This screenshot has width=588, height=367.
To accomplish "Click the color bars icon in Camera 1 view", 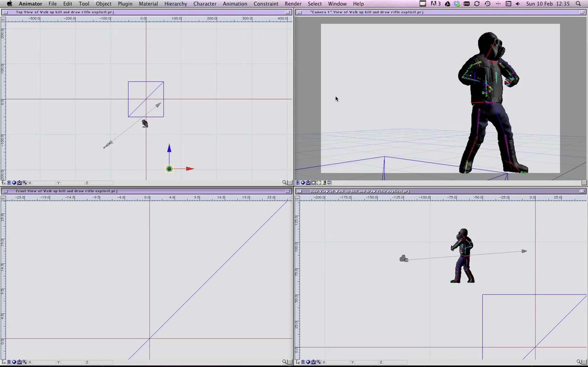I will tap(324, 183).
